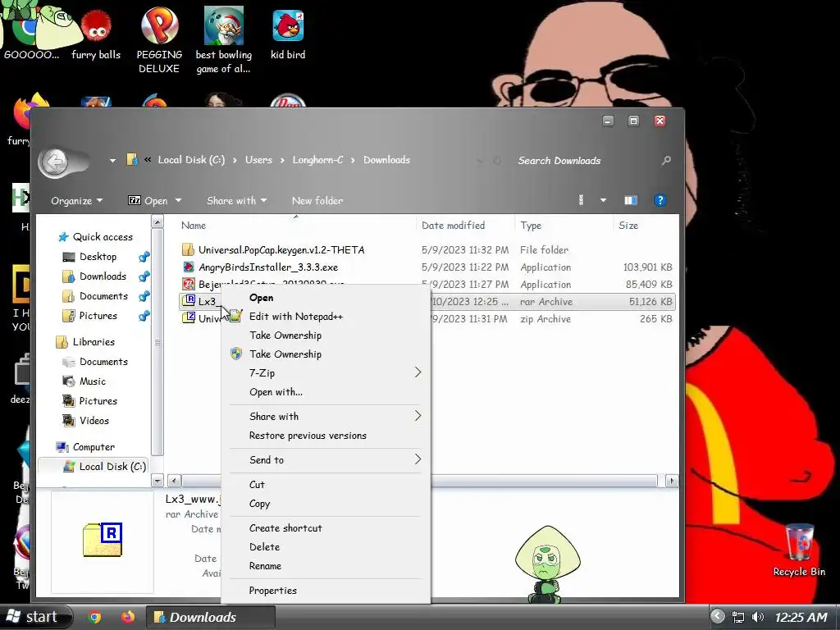
Task: Select Restore previous versions
Action: [x=326, y=436]
